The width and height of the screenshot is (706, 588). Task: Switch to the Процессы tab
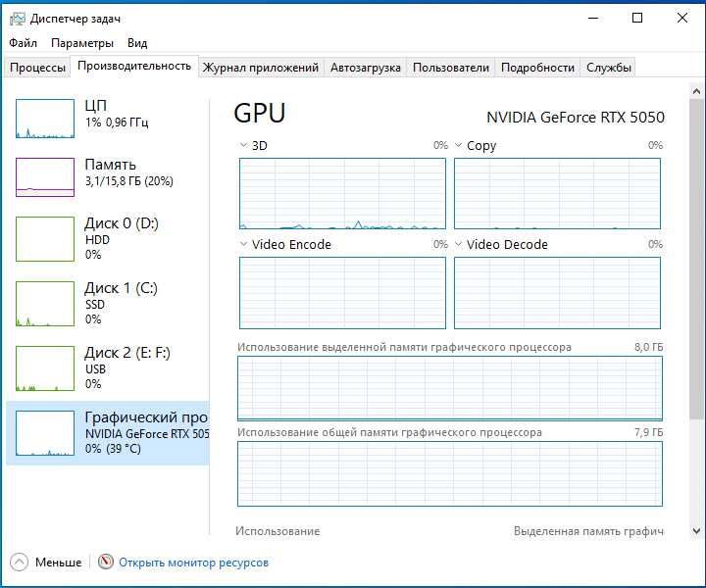38,68
